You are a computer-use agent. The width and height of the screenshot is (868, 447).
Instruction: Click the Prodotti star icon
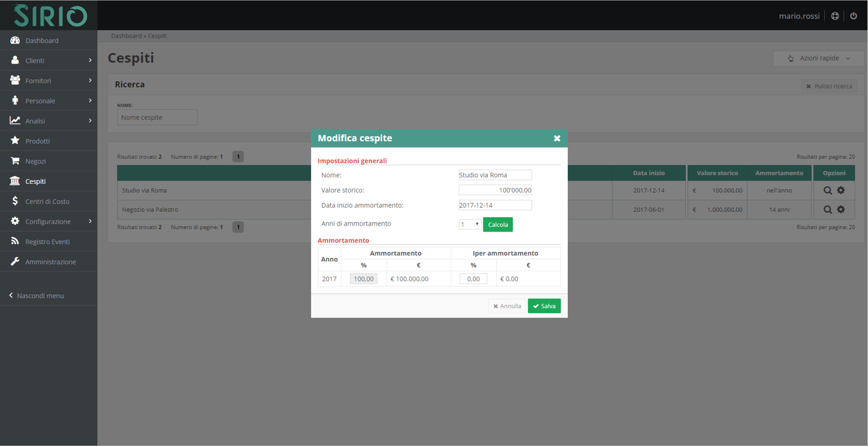coord(15,141)
